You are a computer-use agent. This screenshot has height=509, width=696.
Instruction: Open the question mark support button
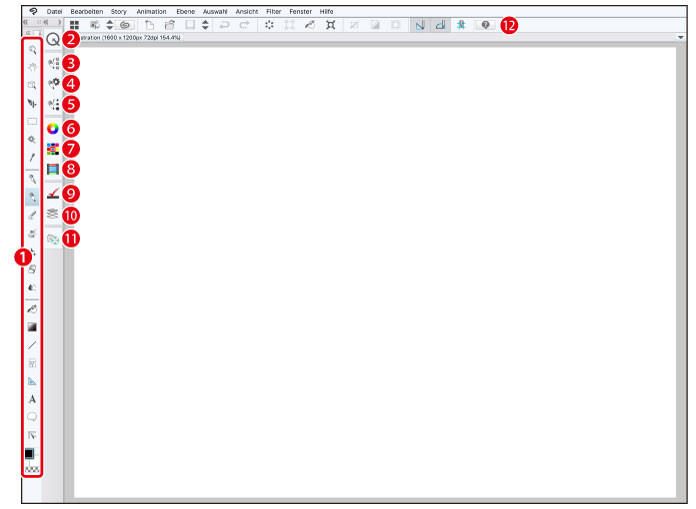tap(485, 25)
